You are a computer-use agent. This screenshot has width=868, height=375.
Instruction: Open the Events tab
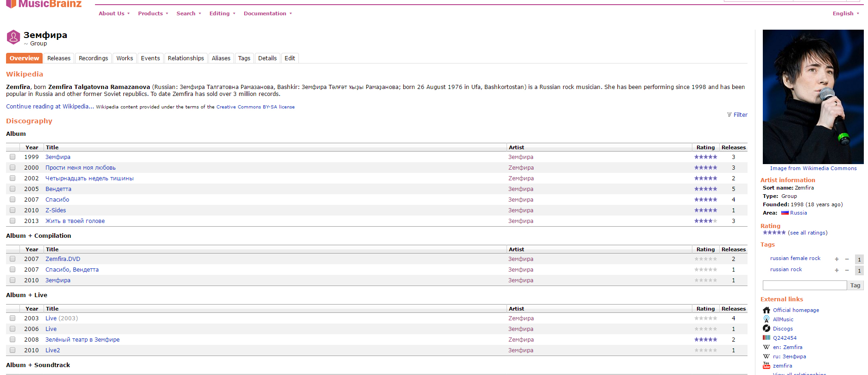150,58
